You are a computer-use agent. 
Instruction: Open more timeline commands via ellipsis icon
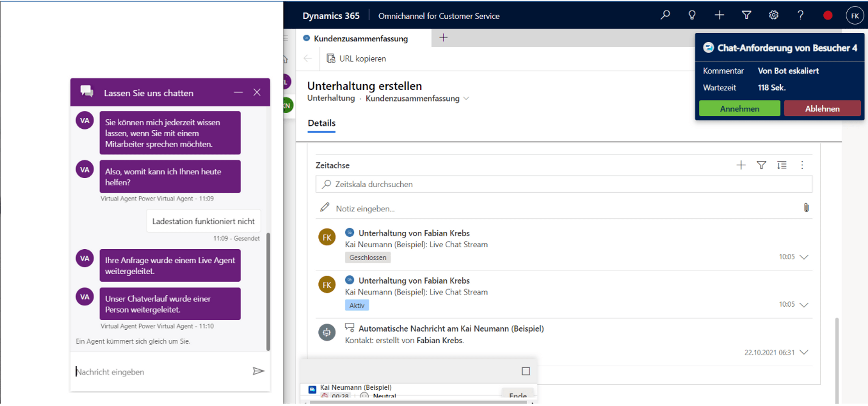[x=802, y=165]
